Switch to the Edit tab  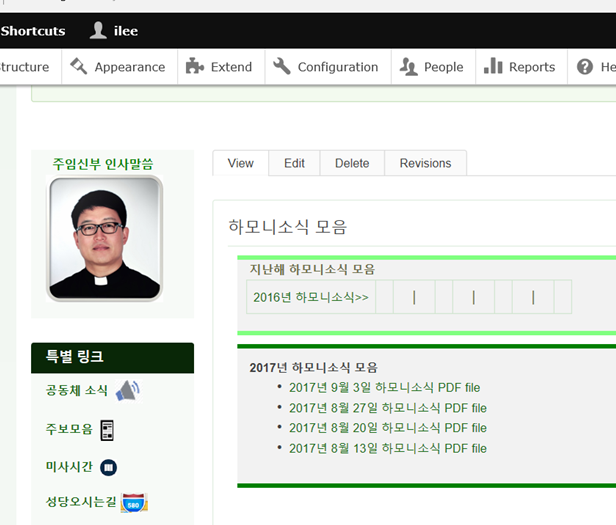(294, 163)
